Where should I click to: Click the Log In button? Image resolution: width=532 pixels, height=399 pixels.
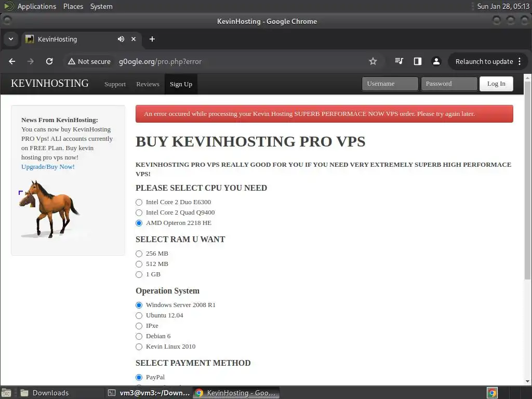[x=496, y=84]
